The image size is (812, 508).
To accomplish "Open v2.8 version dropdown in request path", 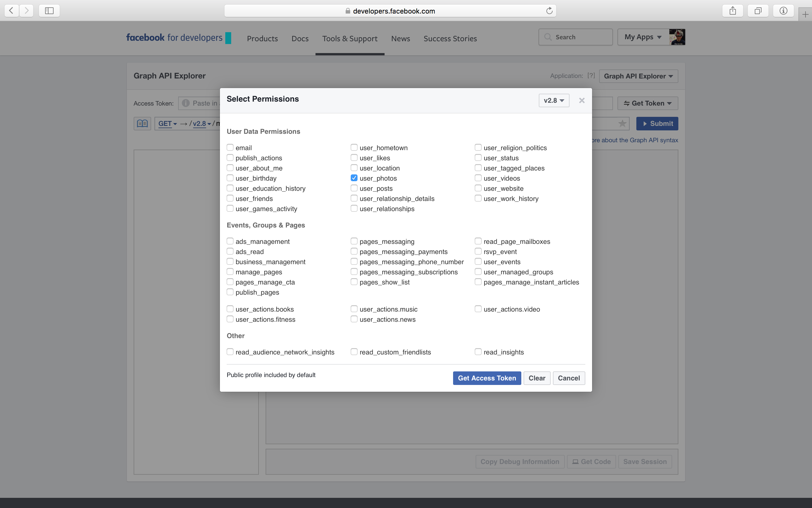I will pyautogui.click(x=202, y=124).
